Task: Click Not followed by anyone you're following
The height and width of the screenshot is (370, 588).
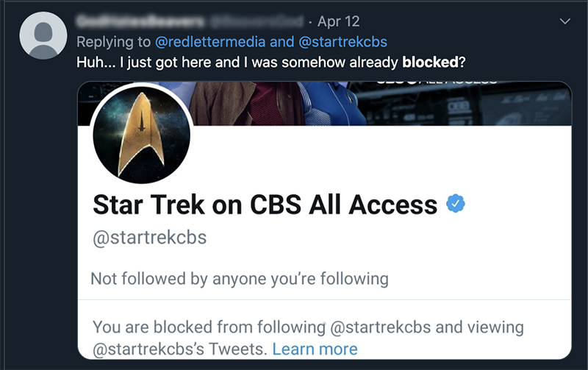Action: pos(240,279)
